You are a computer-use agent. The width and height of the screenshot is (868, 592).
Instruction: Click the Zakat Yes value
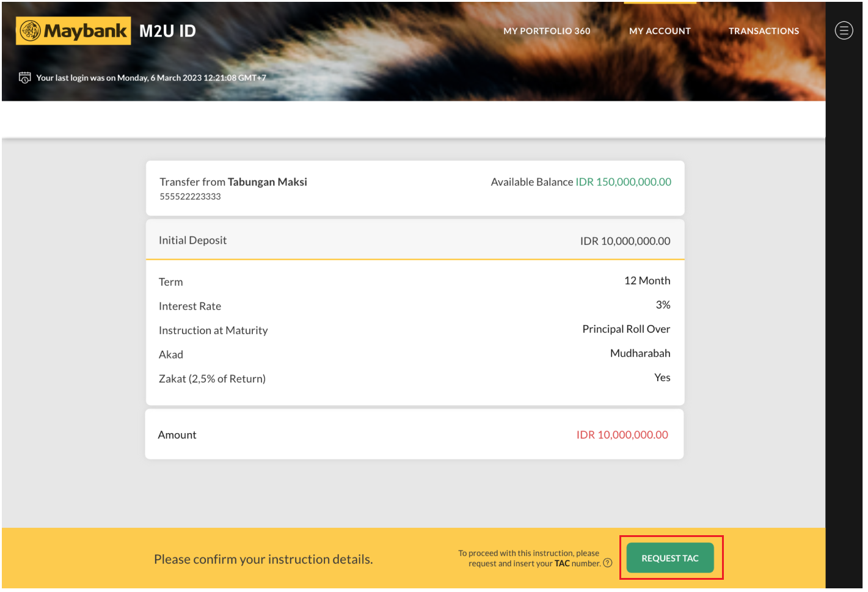tap(662, 378)
